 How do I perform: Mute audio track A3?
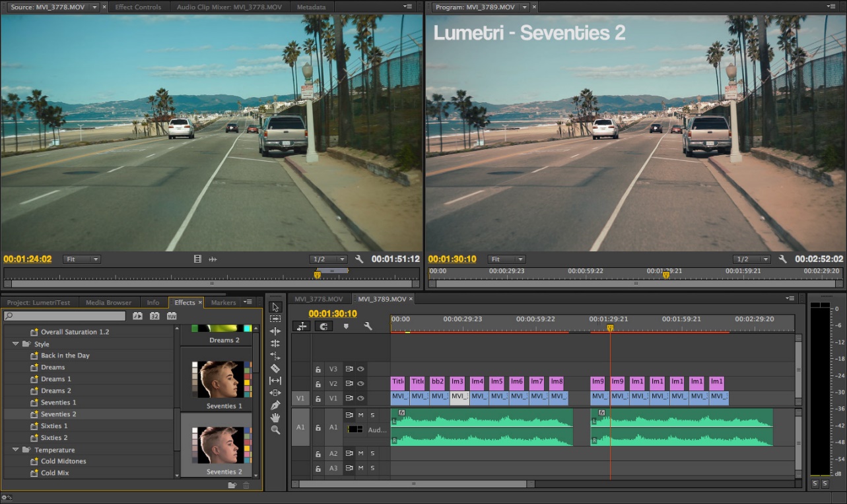point(360,468)
